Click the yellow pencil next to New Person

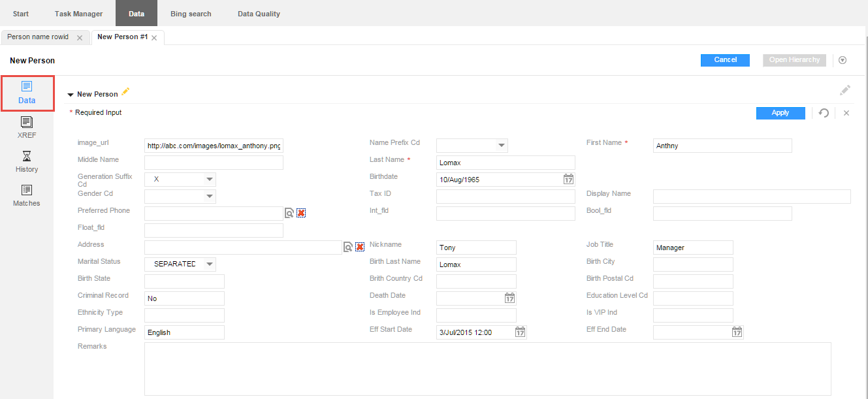[125, 92]
